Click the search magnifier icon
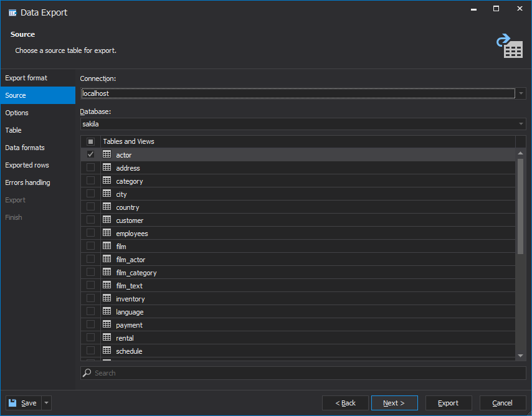The height and width of the screenshot is (416, 532). click(87, 372)
